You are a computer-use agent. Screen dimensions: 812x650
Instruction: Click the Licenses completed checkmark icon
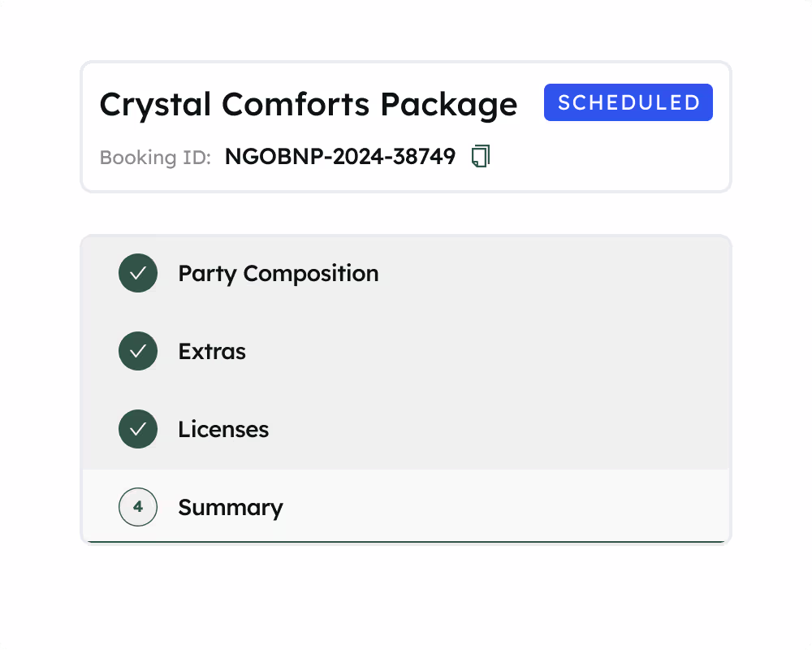click(138, 429)
